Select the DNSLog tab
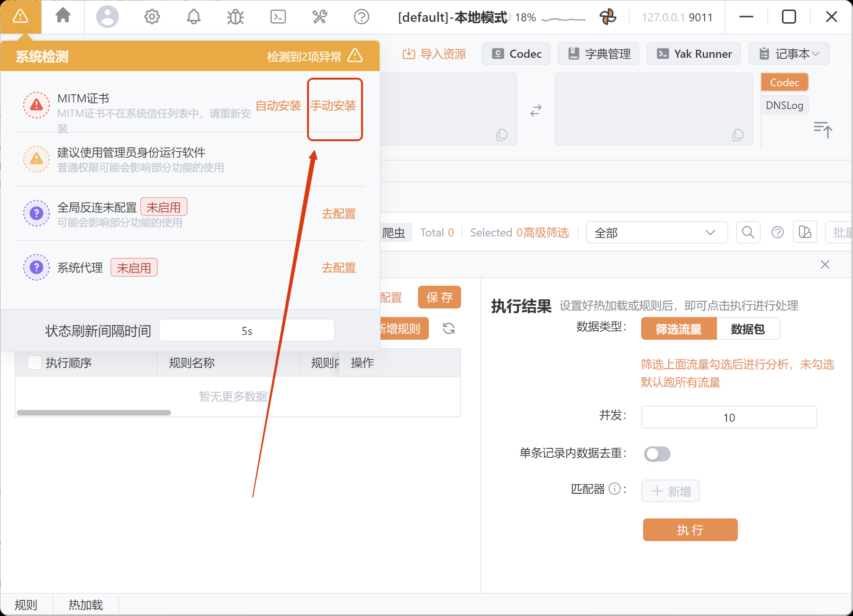853x616 pixels. pos(784,105)
